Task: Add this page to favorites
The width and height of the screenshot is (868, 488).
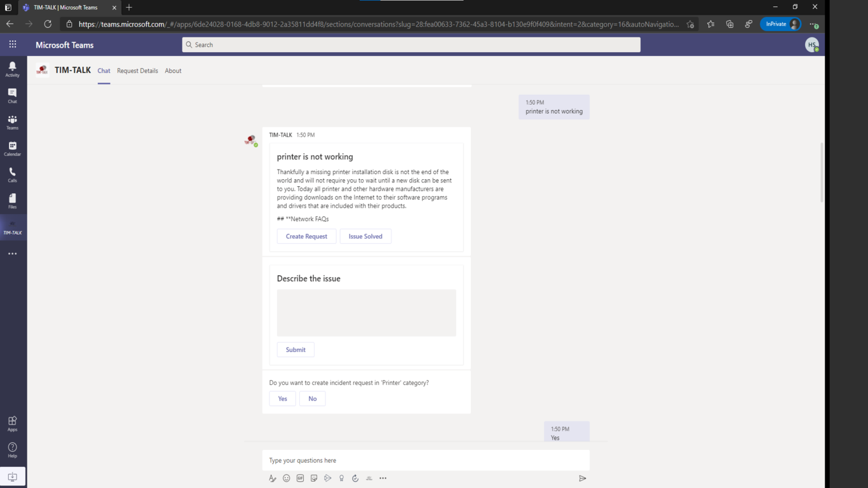Action: [691, 24]
